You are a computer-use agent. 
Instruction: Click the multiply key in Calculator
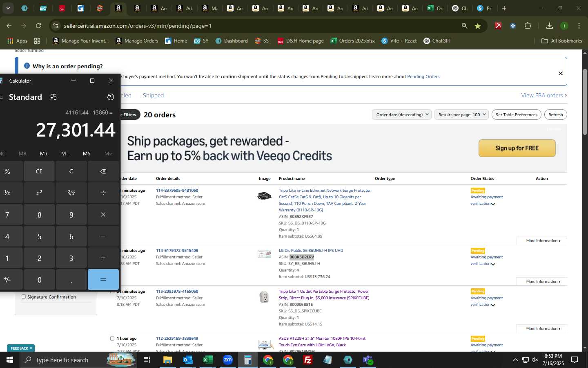tap(103, 215)
